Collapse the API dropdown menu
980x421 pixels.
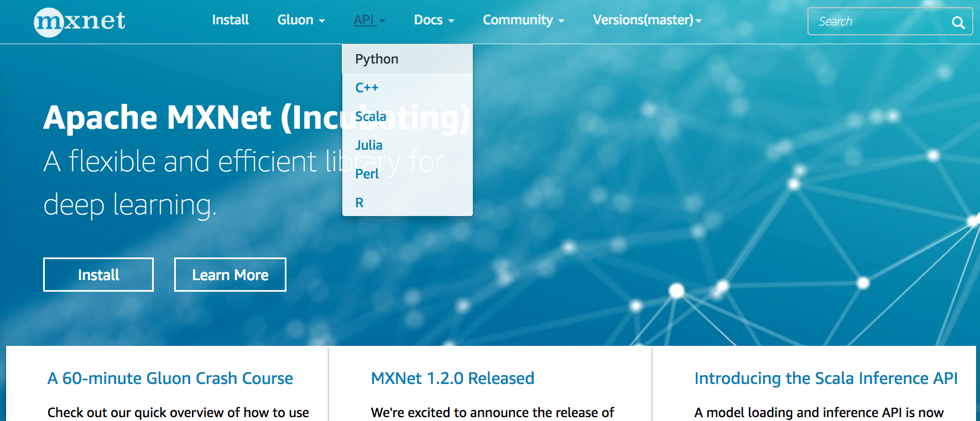tap(369, 20)
